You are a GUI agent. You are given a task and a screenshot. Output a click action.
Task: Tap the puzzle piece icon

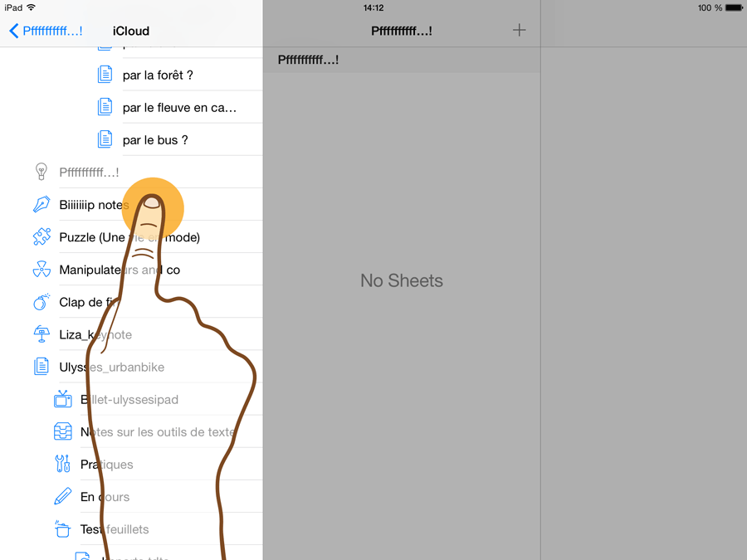(x=41, y=236)
